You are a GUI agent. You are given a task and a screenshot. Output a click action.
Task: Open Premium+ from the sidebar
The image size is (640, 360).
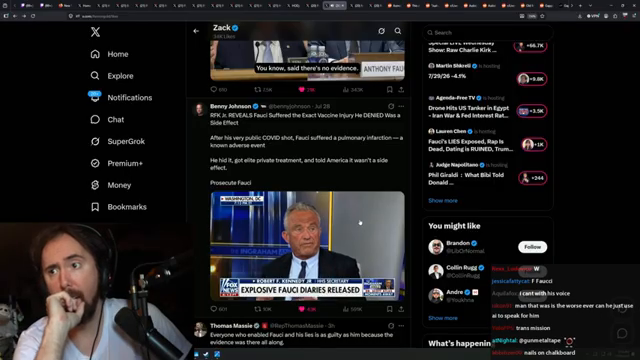pyautogui.click(x=116, y=163)
